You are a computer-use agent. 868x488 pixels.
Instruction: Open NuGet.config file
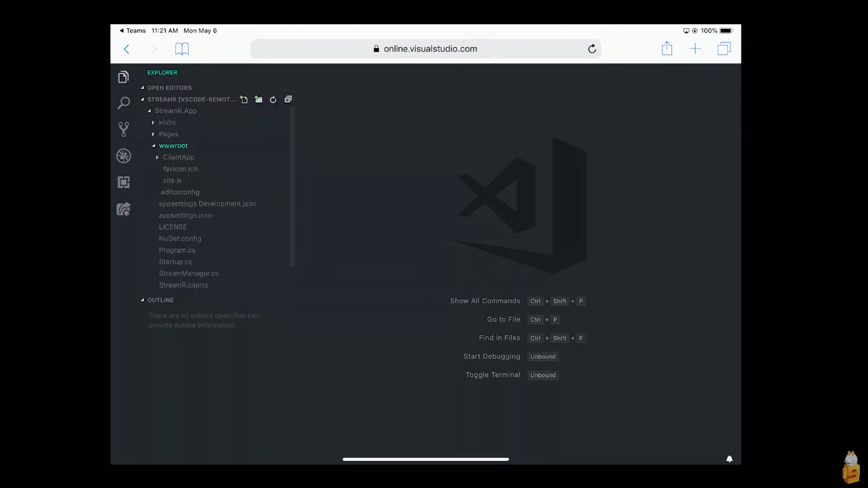click(x=180, y=239)
